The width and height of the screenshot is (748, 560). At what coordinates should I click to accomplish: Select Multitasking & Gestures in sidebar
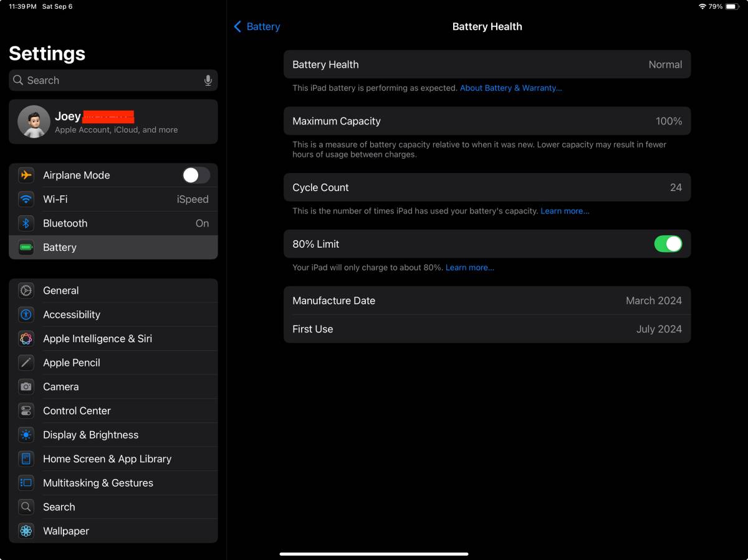[x=98, y=483]
